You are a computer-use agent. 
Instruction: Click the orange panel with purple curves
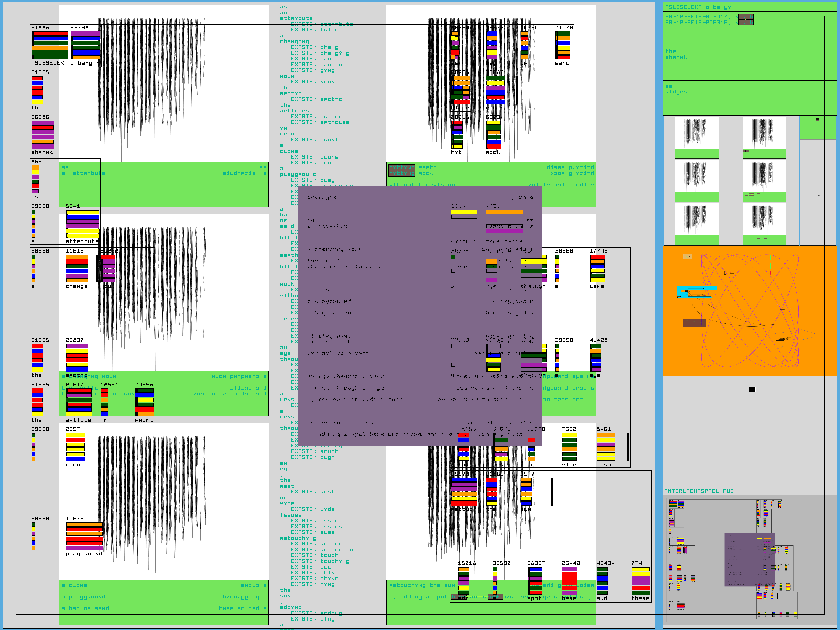click(x=749, y=310)
